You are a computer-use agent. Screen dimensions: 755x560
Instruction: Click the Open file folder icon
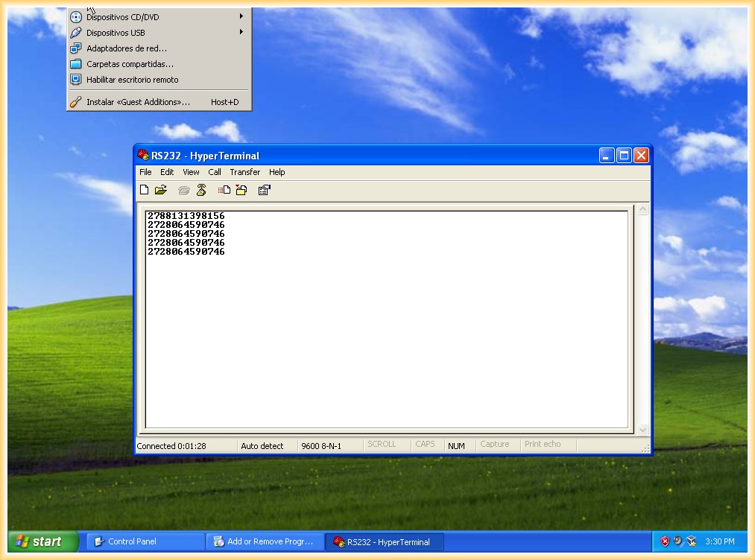[x=161, y=190]
